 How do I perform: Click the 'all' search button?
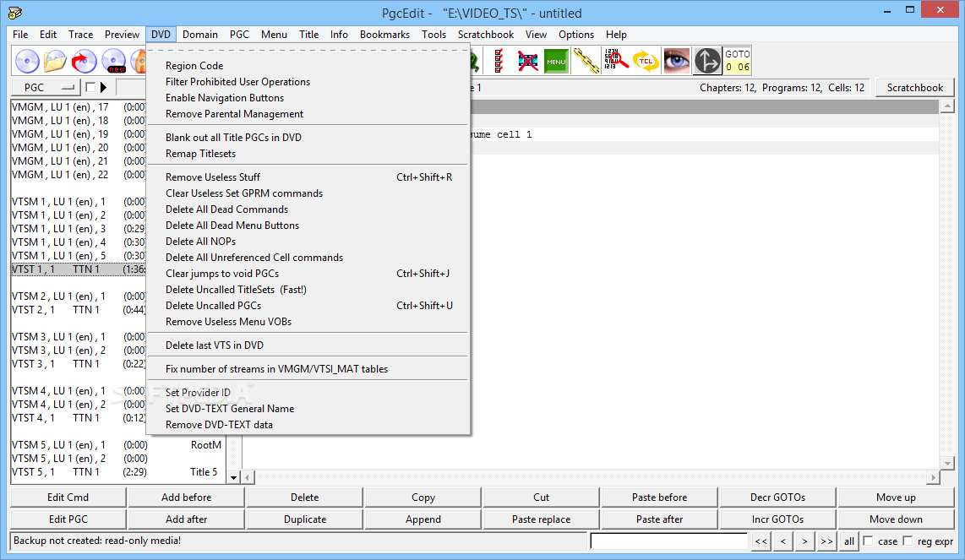(848, 541)
